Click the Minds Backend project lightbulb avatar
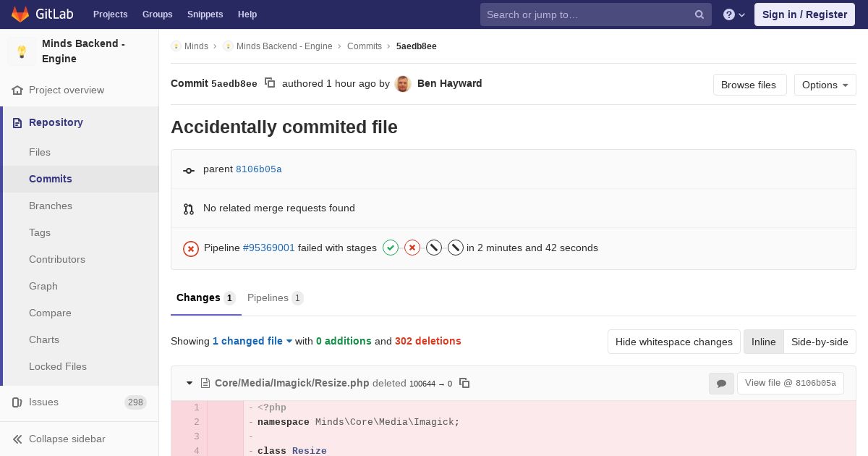This screenshot has width=868, height=456. point(22,51)
